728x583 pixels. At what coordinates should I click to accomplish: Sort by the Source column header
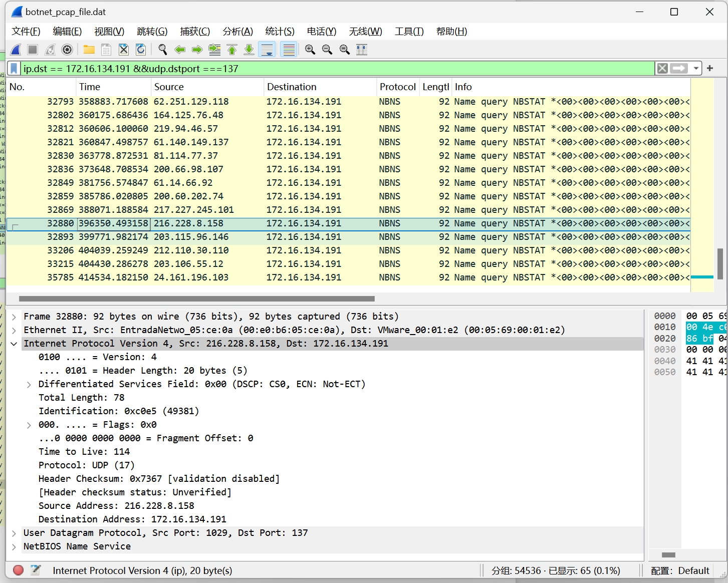(x=207, y=87)
